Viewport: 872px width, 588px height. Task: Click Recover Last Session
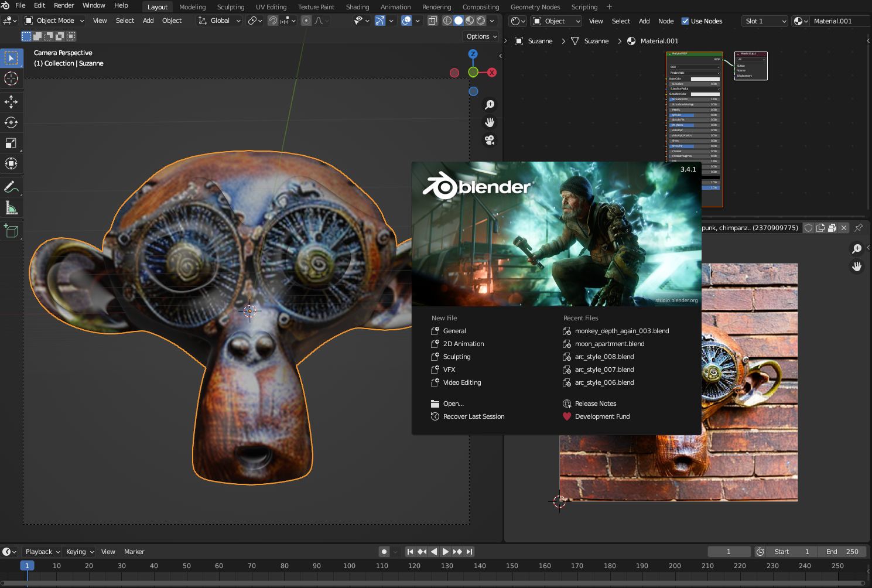click(473, 416)
